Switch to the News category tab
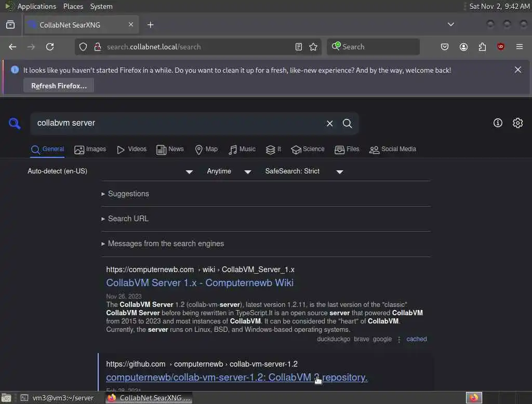This screenshot has height=404, width=532. (170, 150)
